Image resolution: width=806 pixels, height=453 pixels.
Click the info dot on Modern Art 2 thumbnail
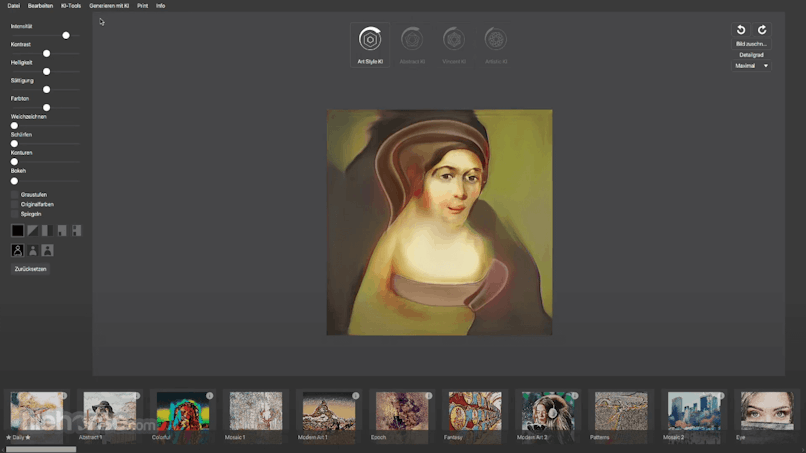(575, 395)
